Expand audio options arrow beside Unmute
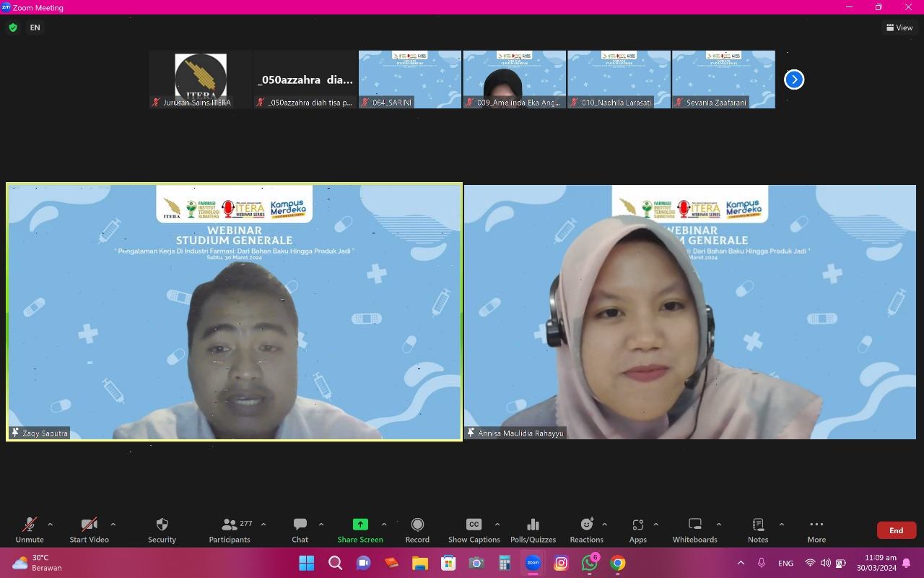Screen dimensions: 924x578 pos(50,525)
